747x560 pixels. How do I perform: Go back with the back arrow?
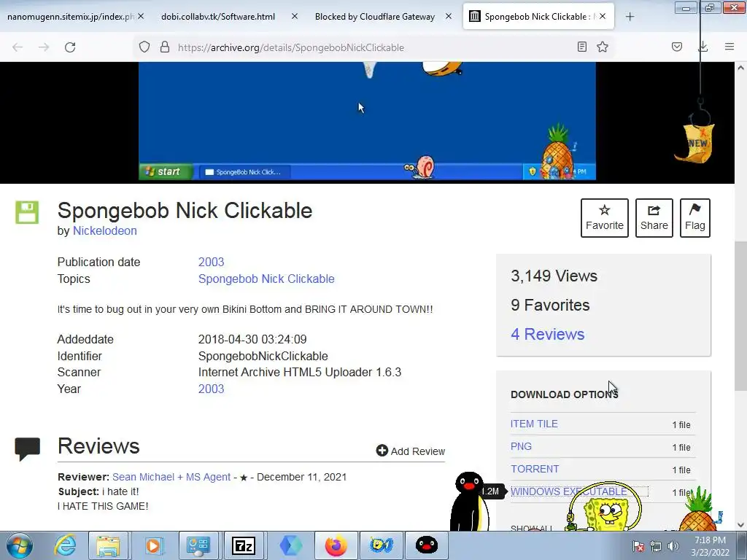coord(18,47)
